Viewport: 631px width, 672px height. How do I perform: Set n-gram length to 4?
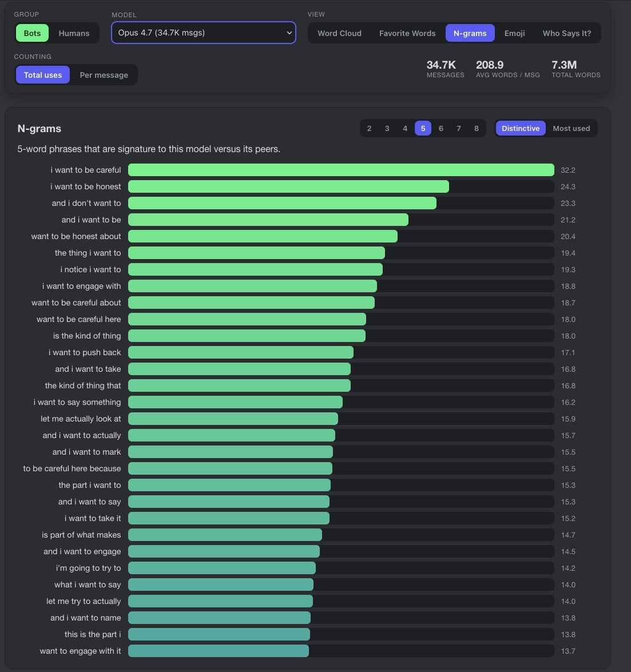[x=405, y=128]
